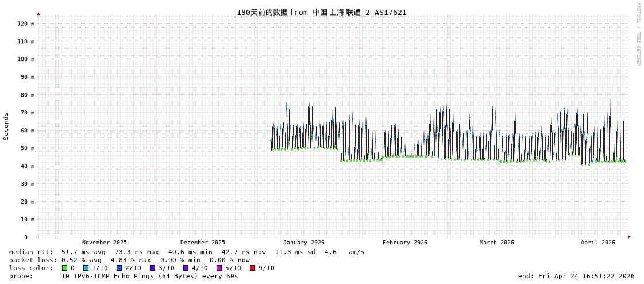Click the end timestamp Fri Apr 24

pos(576,276)
